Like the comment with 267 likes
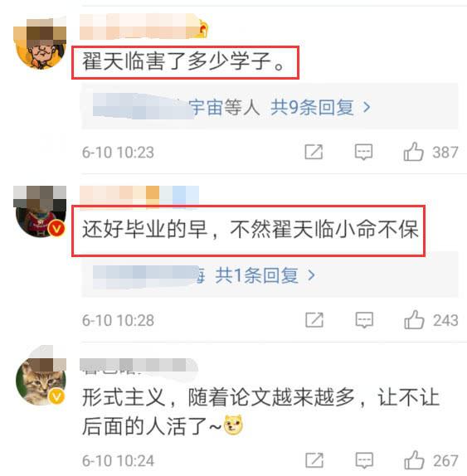The width and height of the screenshot is (467, 476). pos(414,460)
